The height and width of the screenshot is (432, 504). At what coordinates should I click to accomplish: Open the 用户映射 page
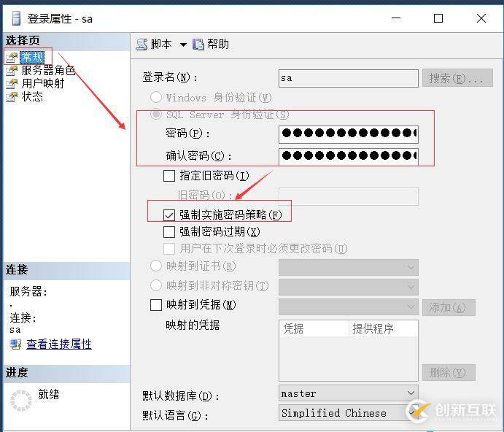coord(43,84)
